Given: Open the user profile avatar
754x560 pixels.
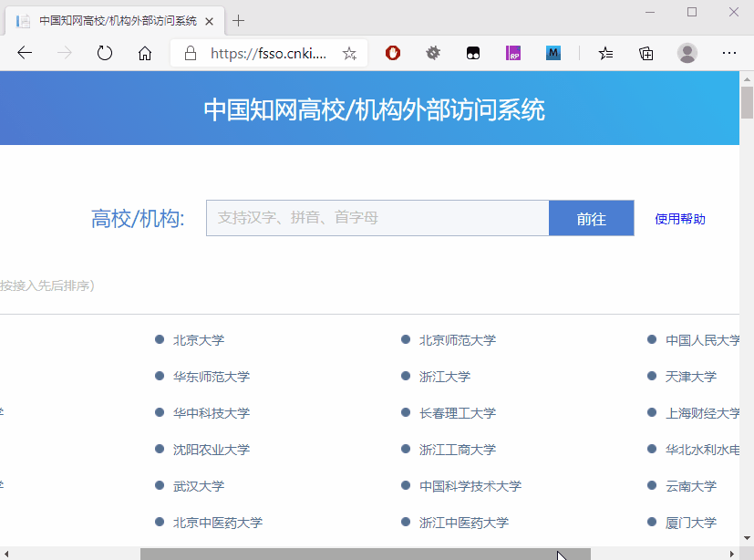Looking at the screenshot, I should click(x=687, y=53).
